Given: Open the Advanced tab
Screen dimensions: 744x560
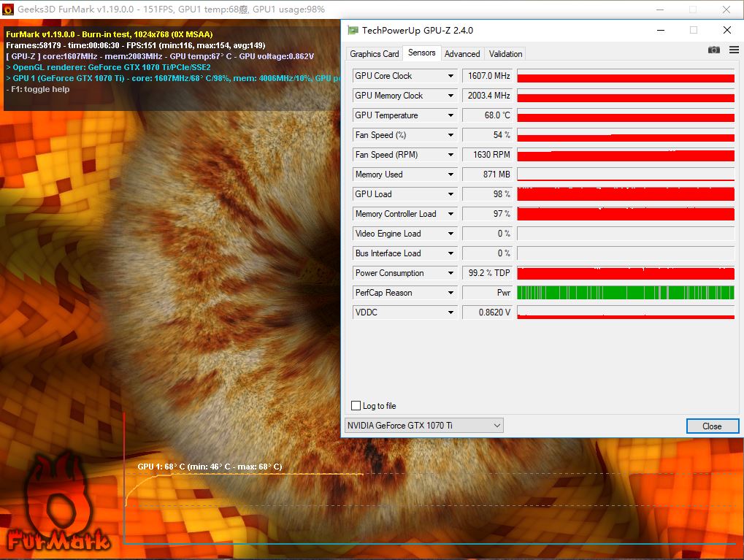Looking at the screenshot, I should point(462,53).
